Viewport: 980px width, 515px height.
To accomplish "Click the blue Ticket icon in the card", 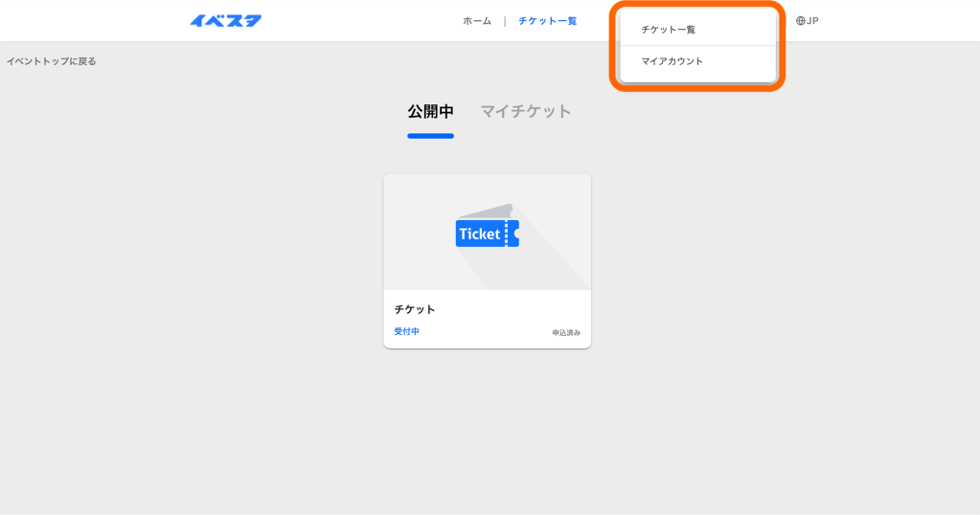I will pyautogui.click(x=481, y=234).
